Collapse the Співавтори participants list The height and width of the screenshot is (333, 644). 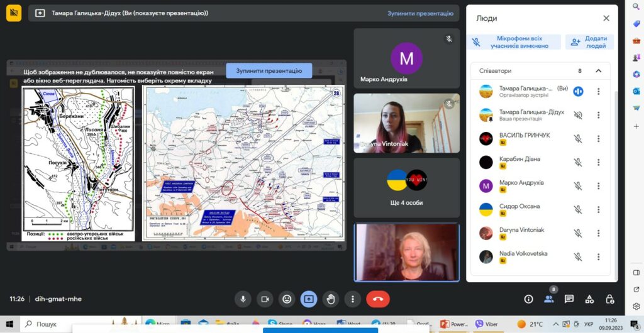tap(599, 71)
